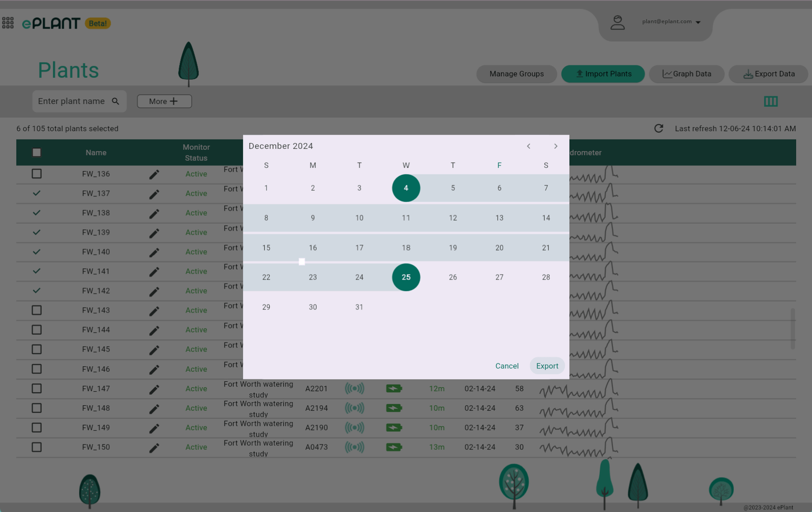Go to previous month in calendar
The width and height of the screenshot is (812, 512).
pos(528,146)
